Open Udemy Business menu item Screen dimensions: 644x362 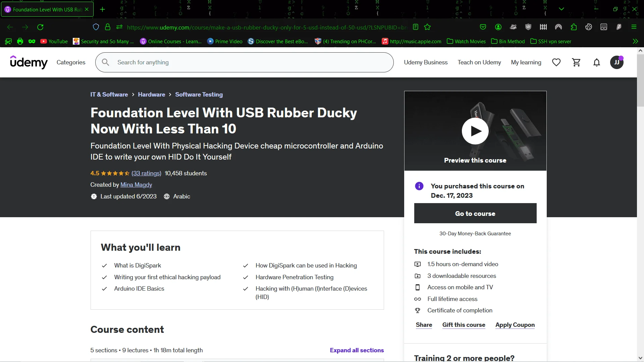coord(426,62)
